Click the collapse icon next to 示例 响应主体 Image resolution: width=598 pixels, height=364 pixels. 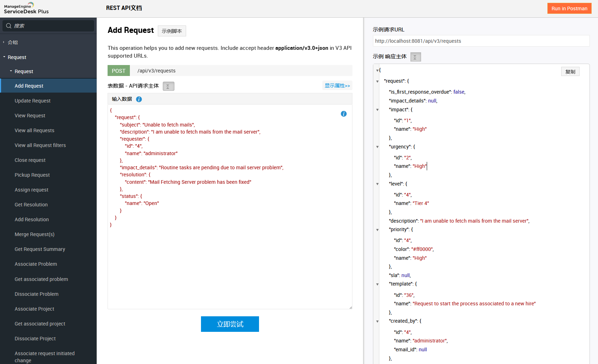(415, 57)
